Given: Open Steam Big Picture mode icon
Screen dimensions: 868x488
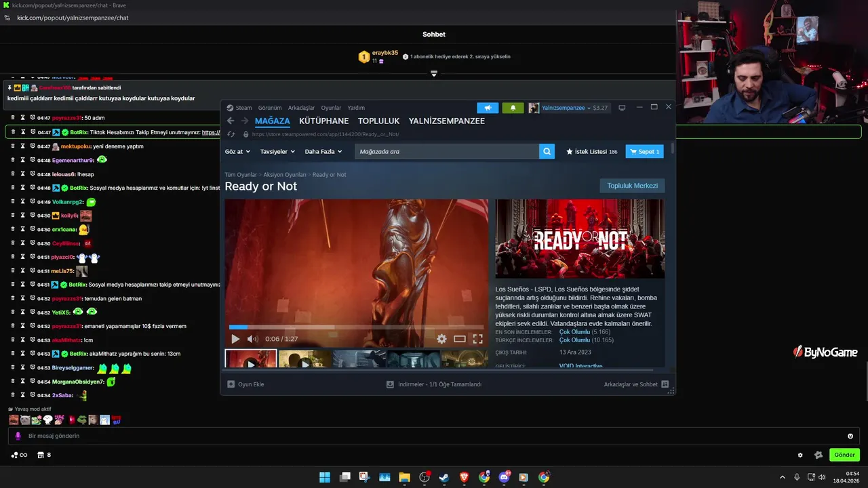Looking at the screenshot, I should point(621,108).
